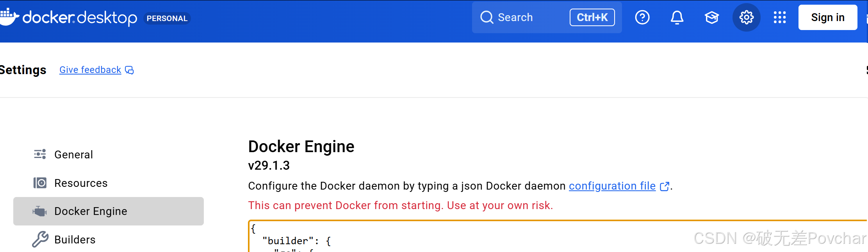Select Builders in the settings sidebar
This screenshot has width=868, height=252.
click(109, 240)
